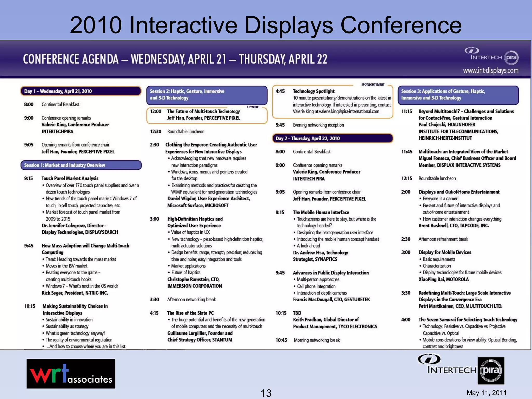Click the valerie.king@pira-international.com email address

[349, 111]
